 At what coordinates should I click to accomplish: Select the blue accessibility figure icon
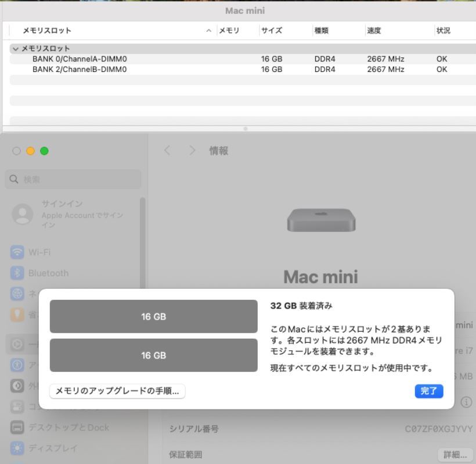pos(17,365)
